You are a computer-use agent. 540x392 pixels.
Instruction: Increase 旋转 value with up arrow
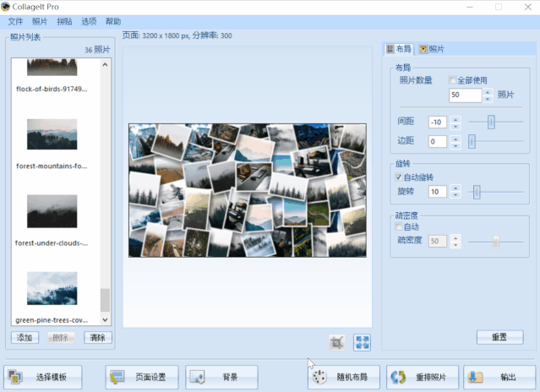coord(455,188)
